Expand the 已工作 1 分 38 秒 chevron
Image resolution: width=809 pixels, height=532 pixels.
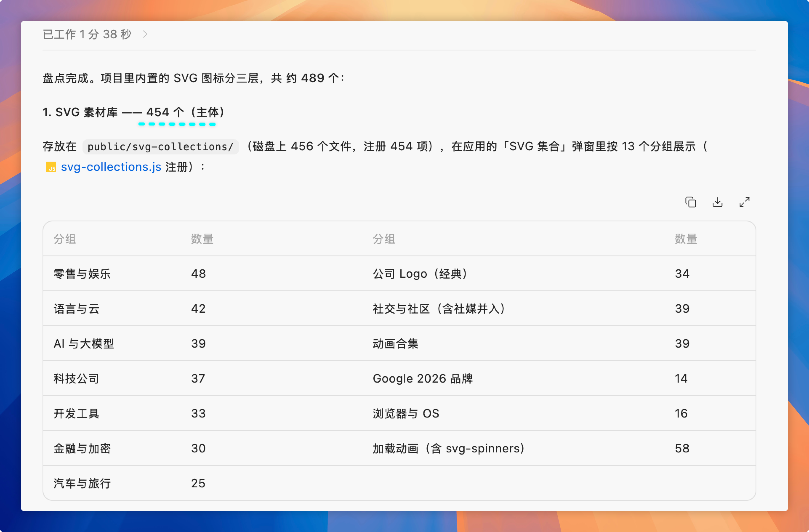click(145, 34)
